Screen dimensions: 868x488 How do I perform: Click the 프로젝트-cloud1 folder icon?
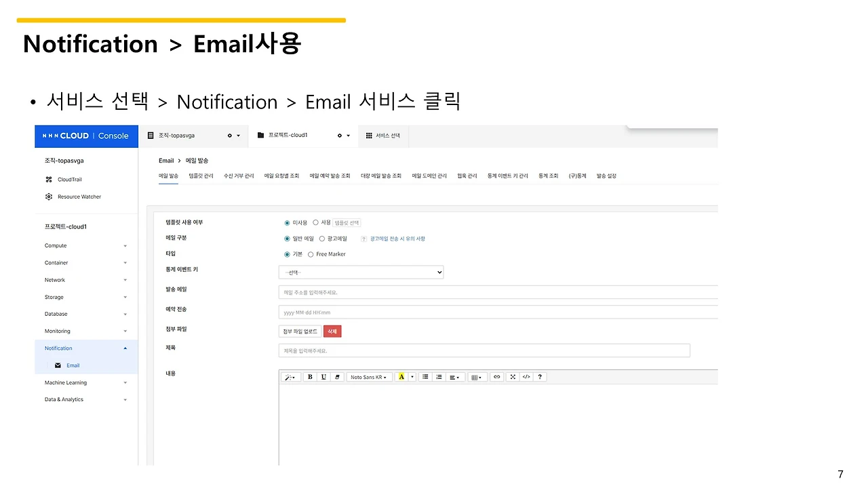(260, 136)
